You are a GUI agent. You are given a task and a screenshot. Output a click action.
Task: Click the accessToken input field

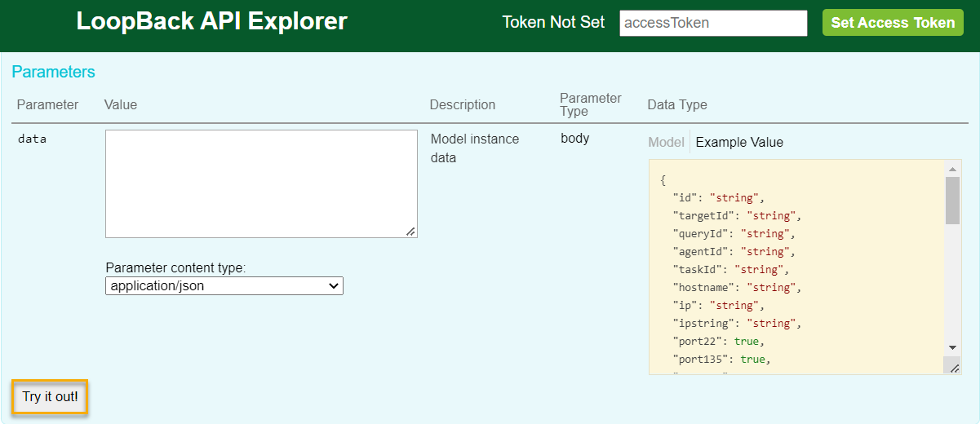pyautogui.click(x=713, y=23)
